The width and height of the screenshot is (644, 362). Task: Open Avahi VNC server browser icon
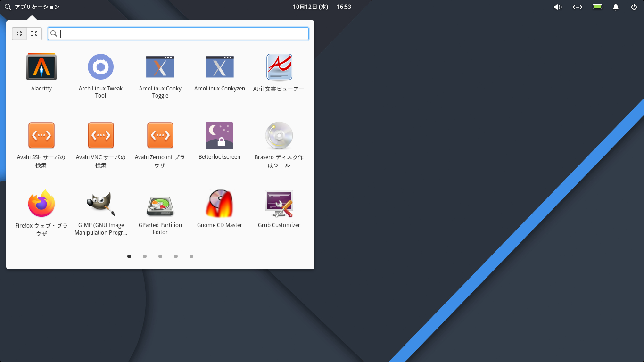[x=101, y=135]
